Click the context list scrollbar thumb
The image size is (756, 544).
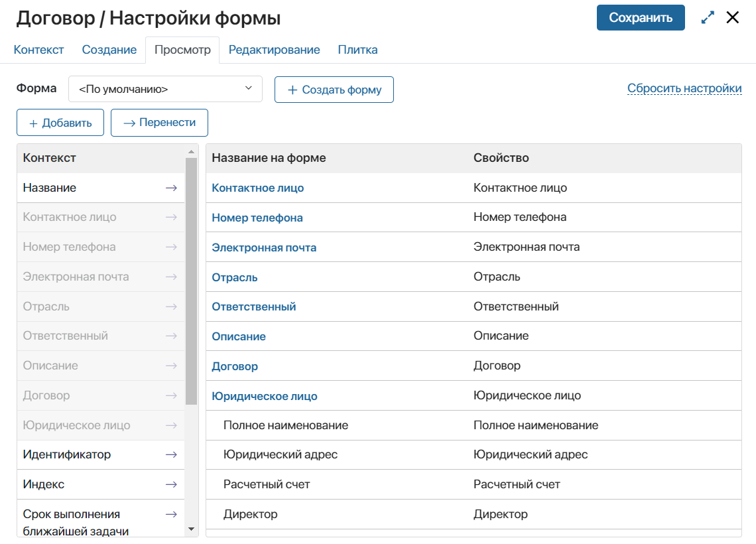(192, 281)
